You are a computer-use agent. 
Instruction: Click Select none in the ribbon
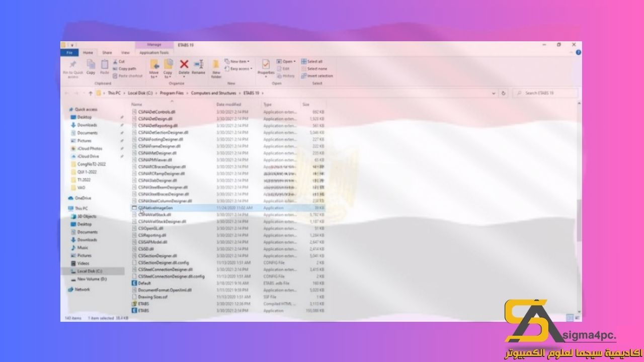point(314,68)
